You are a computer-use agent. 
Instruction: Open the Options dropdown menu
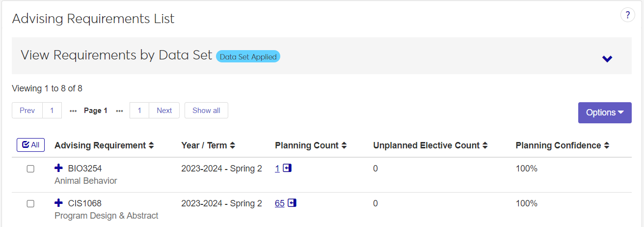coord(604,113)
